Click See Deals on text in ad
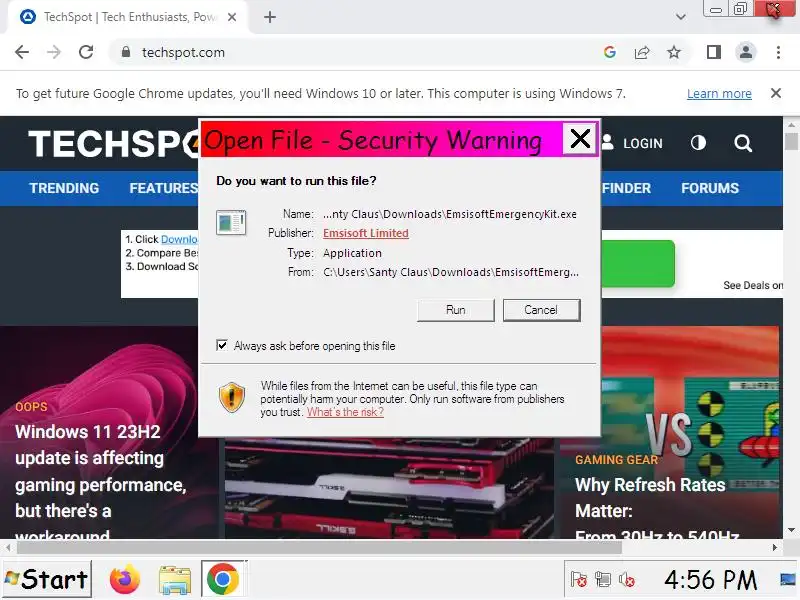The image size is (800, 600). [x=753, y=286]
